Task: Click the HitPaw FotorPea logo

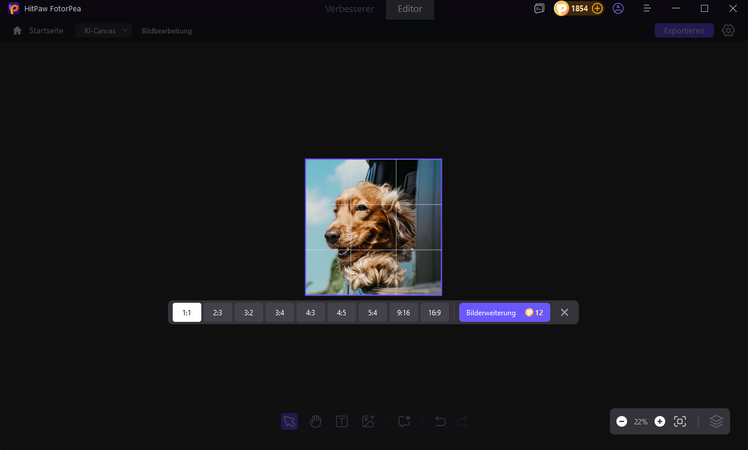Action: pyautogui.click(x=14, y=8)
